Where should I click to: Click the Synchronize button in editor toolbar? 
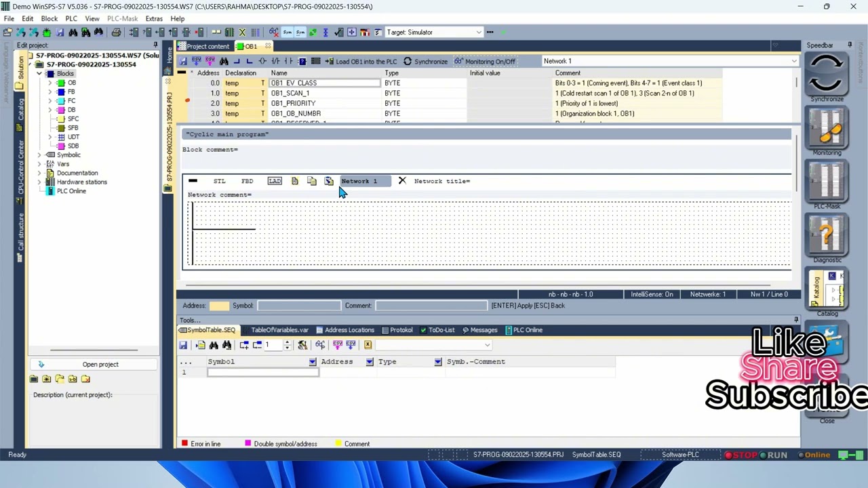click(x=425, y=61)
